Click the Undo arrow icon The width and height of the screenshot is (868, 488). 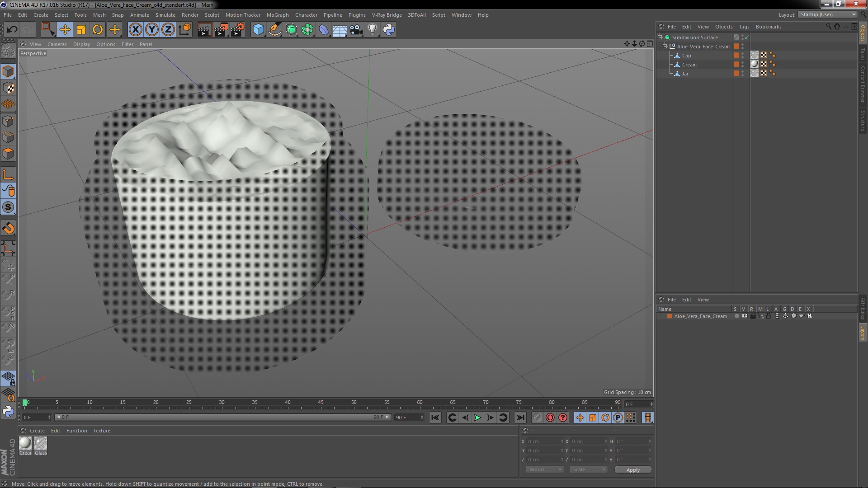click(12, 30)
